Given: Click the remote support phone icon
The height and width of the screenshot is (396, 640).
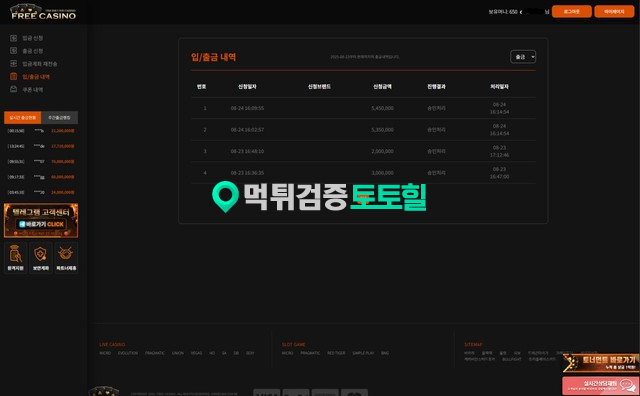Looking at the screenshot, I should pyautogui.click(x=16, y=258).
